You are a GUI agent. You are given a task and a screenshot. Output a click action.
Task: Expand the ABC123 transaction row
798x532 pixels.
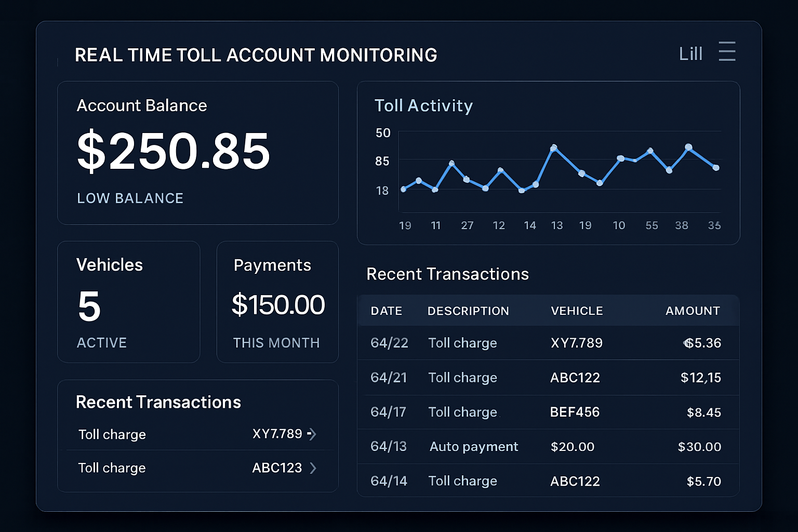tap(197, 468)
